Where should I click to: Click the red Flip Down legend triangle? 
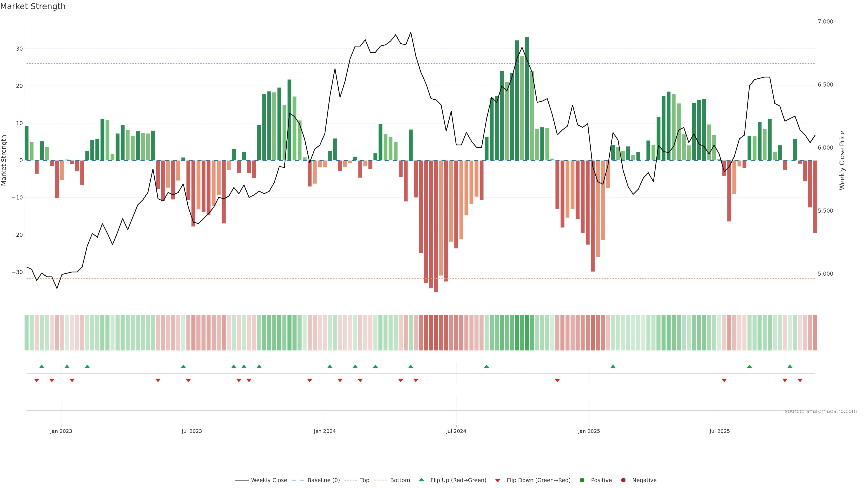(498, 481)
